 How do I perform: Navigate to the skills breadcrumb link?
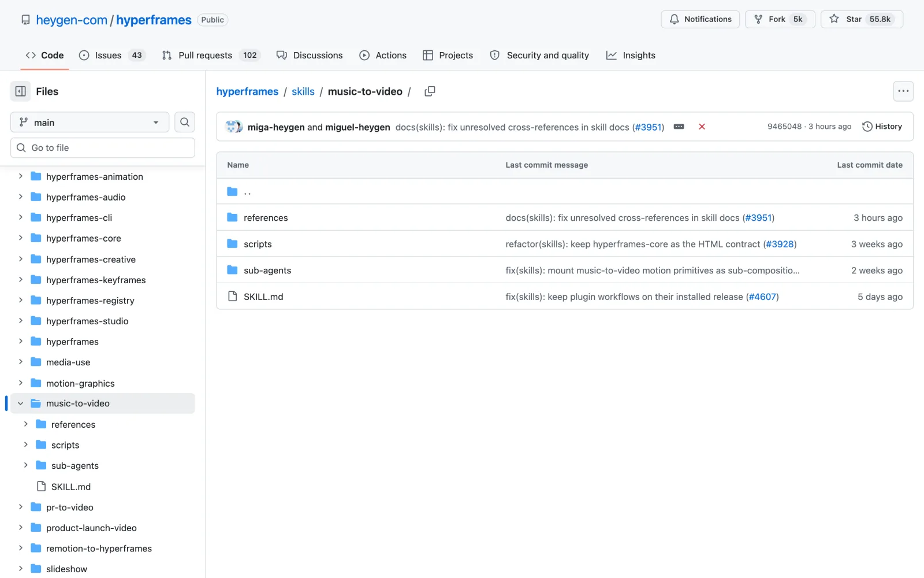(303, 91)
